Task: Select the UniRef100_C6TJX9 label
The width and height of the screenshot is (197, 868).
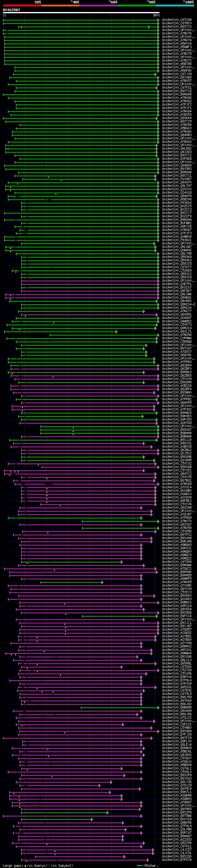Action: click(177, 74)
